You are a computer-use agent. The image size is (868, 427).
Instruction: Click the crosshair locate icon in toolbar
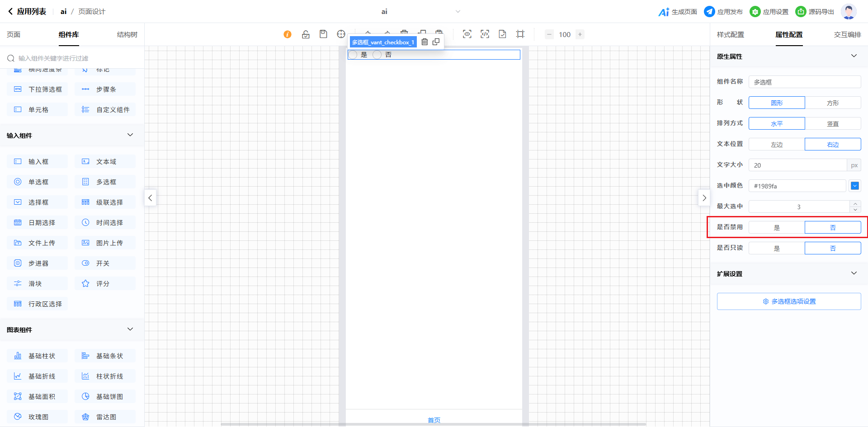coord(341,34)
